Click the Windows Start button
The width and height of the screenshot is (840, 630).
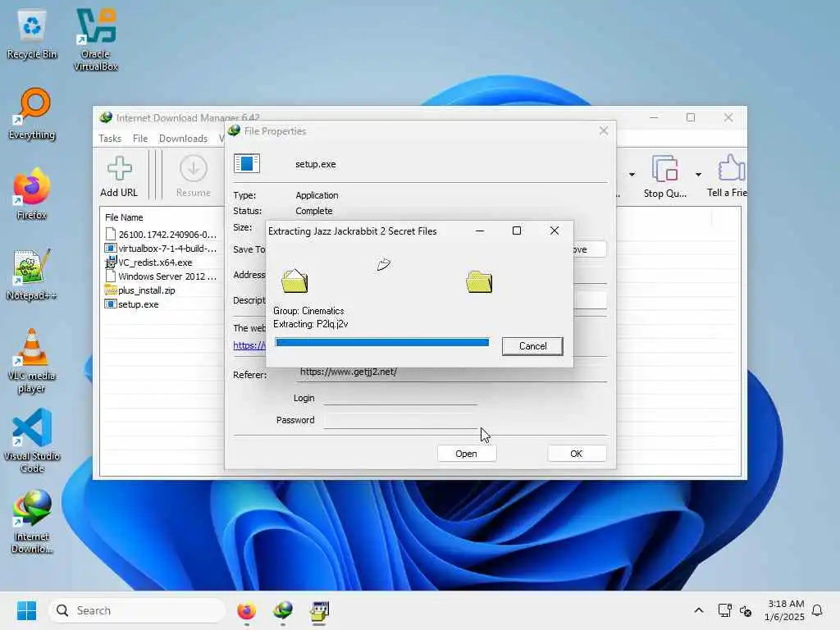(x=26, y=610)
